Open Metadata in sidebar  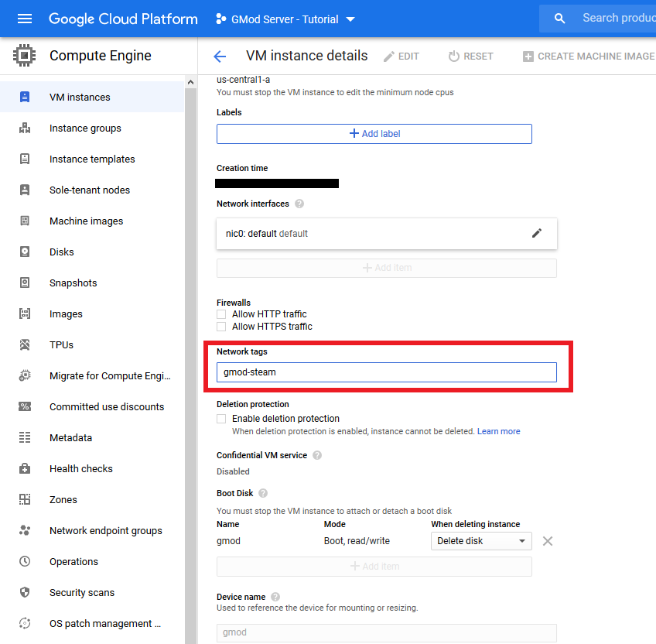(x=92, y=438)
